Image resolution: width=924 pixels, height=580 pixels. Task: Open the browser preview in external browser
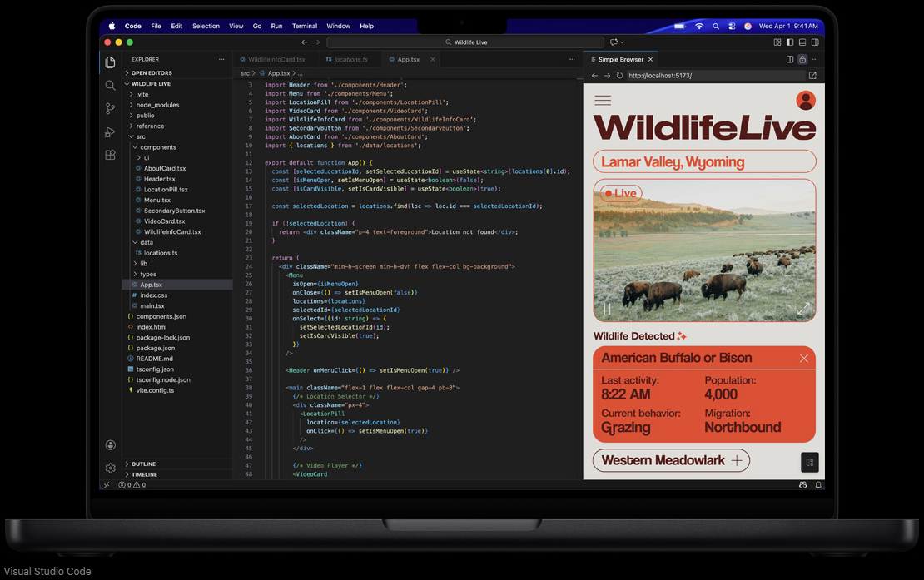(812, 76)
